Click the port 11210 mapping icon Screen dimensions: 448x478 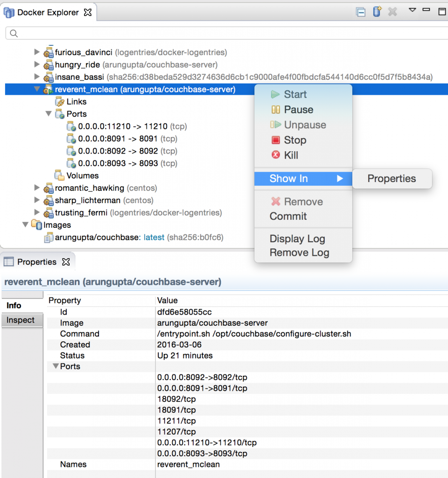(71, 126)
